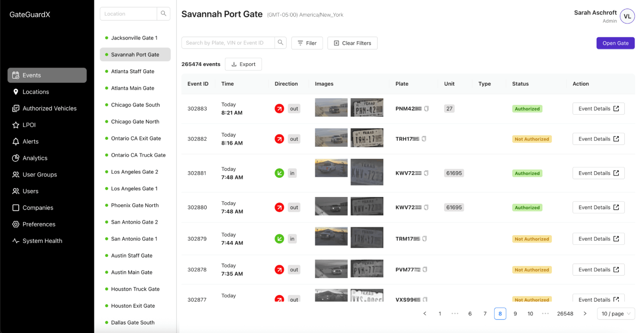
Task: Copy plate KWV72 for event 302880
Action: coord(426,207)
